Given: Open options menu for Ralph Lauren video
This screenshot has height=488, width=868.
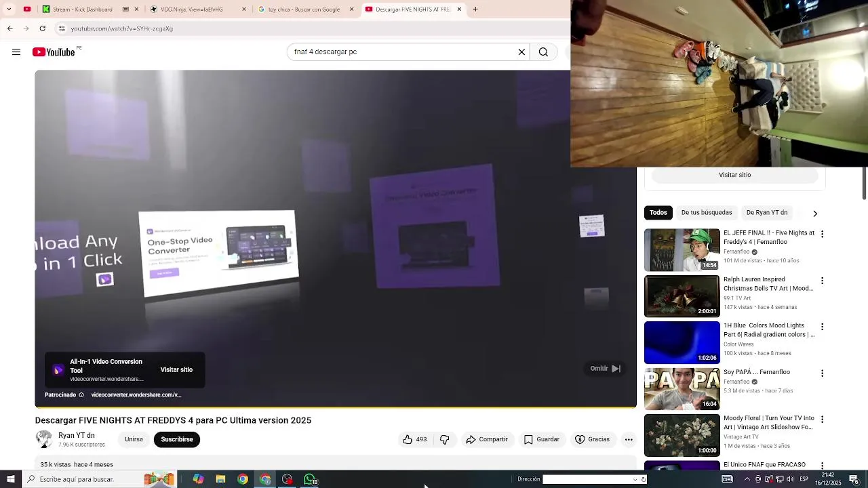Looking at the screenshot, I should 822,281.
